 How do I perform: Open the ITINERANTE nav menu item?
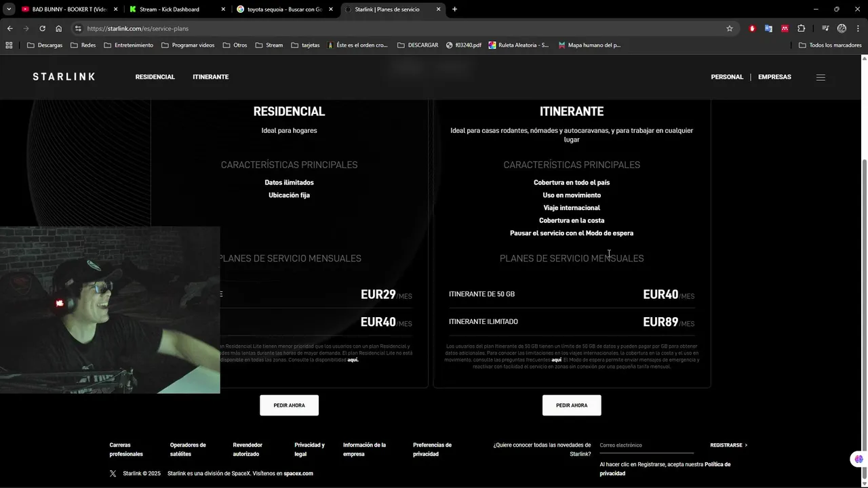pyautogui.click(x=210, y=77)
